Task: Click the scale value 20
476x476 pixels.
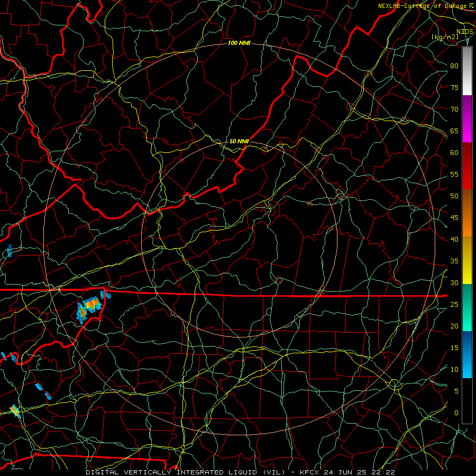Action: tap(454, 326)
